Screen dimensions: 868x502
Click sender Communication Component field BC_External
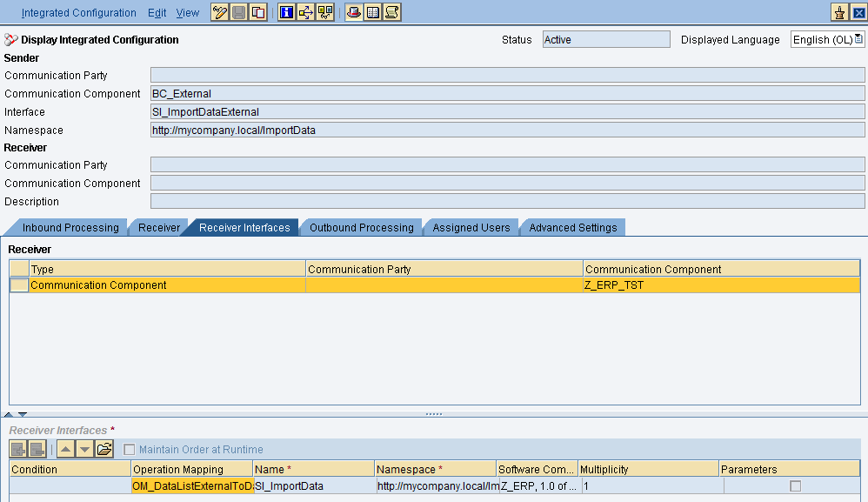coord(508,94)
